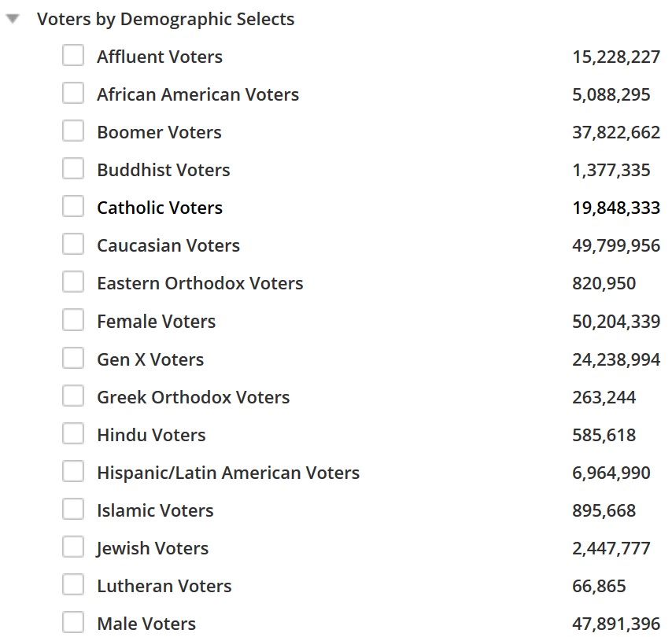This screenshot has width=672, height=637.
Task: Collapse the Voters by Demographic Selects section
Action: pyautogui.click(x=13, y=19)
